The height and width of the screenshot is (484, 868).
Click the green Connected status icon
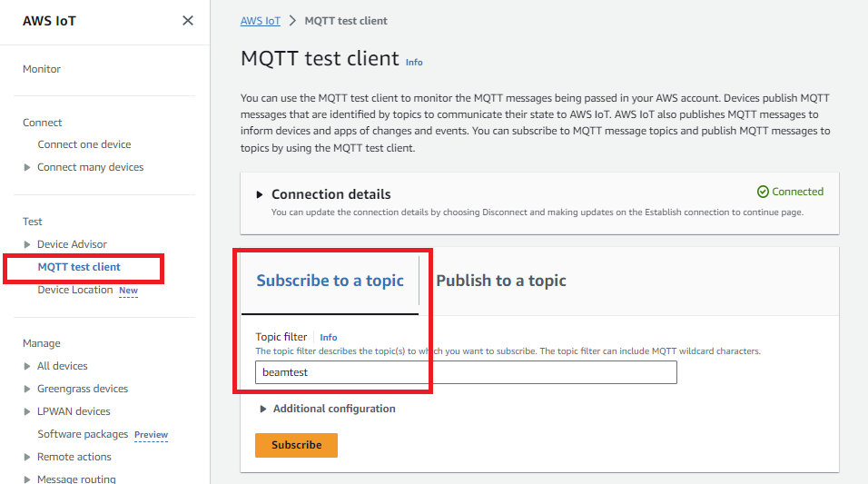pyautogui.click(x=763, y=193)
